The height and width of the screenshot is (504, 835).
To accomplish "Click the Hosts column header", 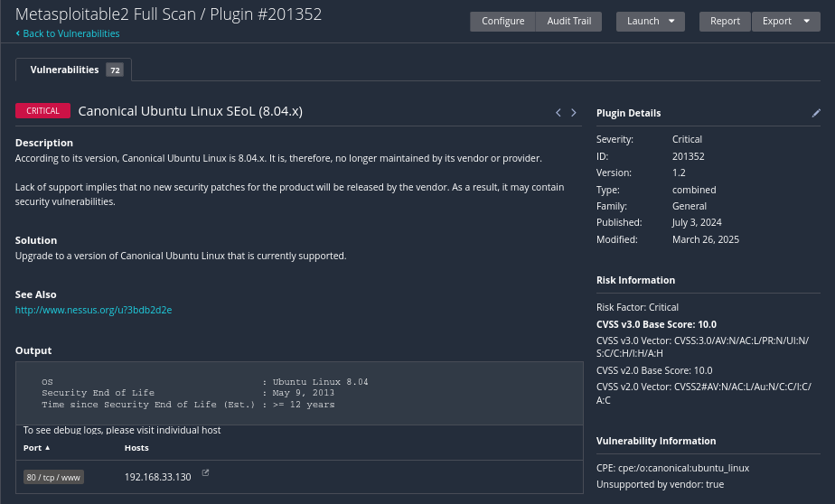I will click(136, 448).
